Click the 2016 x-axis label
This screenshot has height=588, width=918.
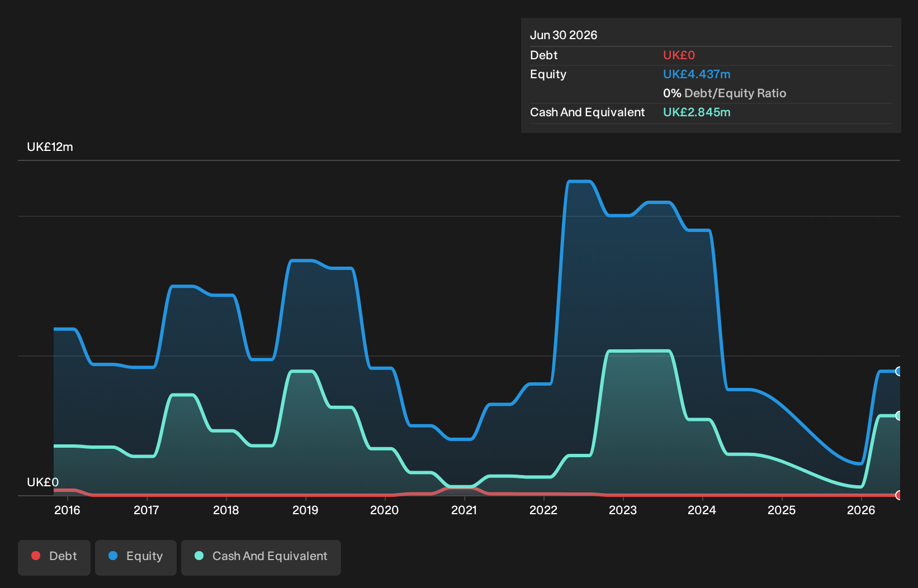click(67, 510)
